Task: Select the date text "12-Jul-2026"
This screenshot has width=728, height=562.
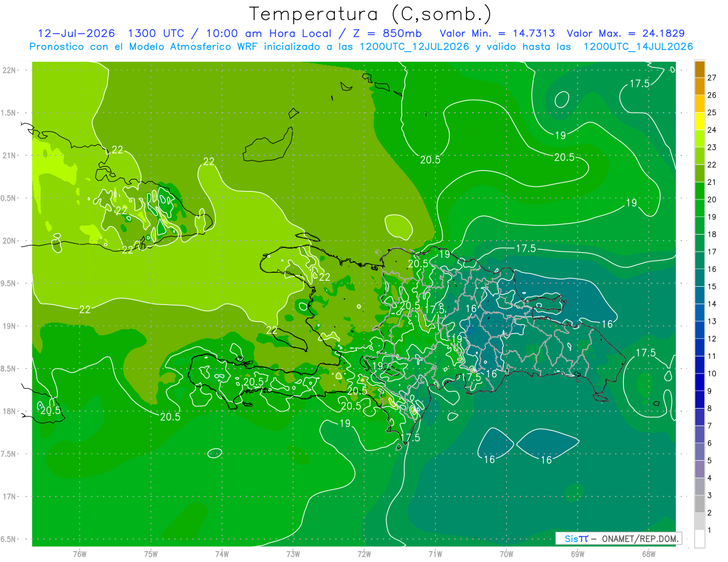Action: tap(76, 33)
